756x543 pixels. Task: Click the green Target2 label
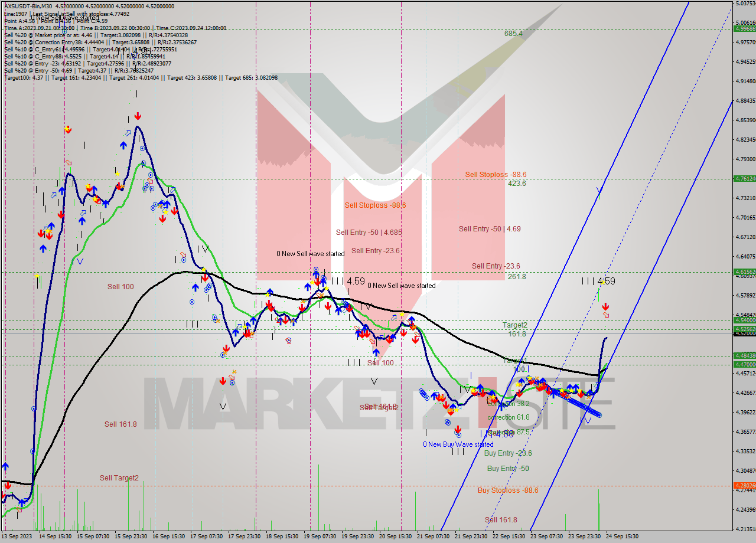[515, 325]
